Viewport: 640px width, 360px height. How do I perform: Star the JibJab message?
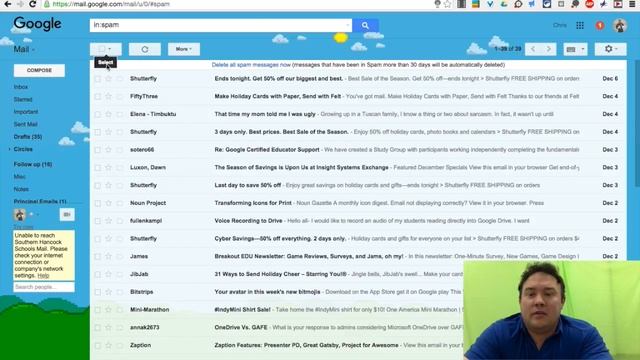pyautogui.click(x=108, y=274)
